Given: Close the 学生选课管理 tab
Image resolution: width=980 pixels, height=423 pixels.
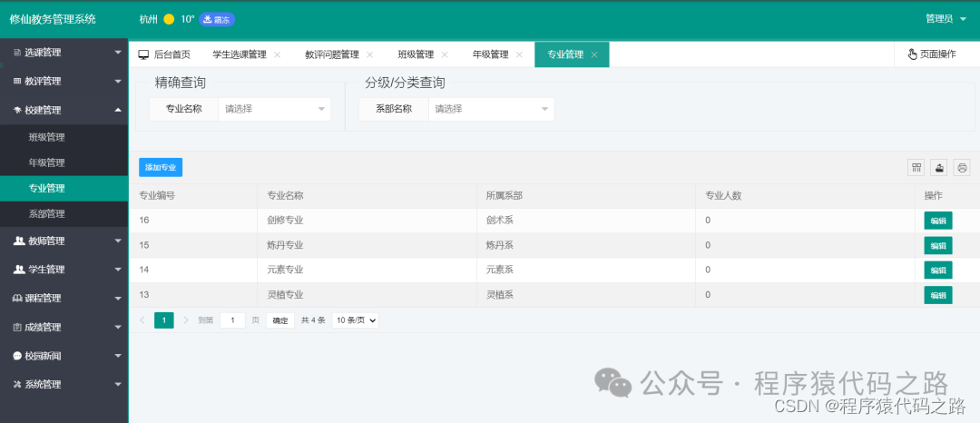Looking at the screenshot, I should [277, 55].
